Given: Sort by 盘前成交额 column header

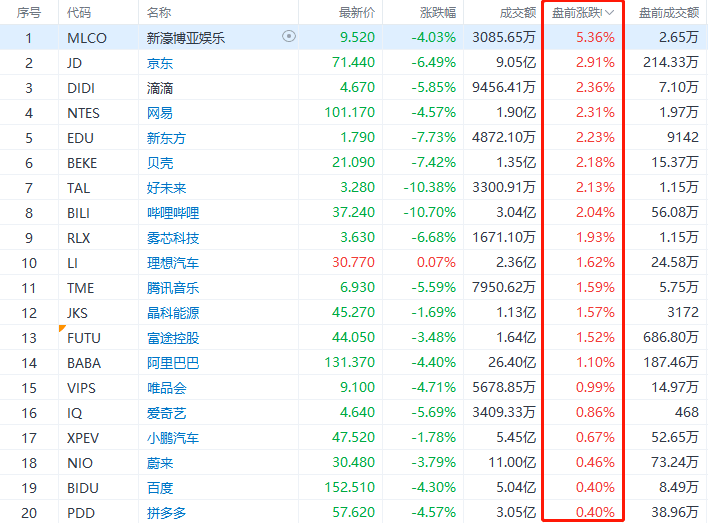Looking at the screenshot, I should coord(669,13).
